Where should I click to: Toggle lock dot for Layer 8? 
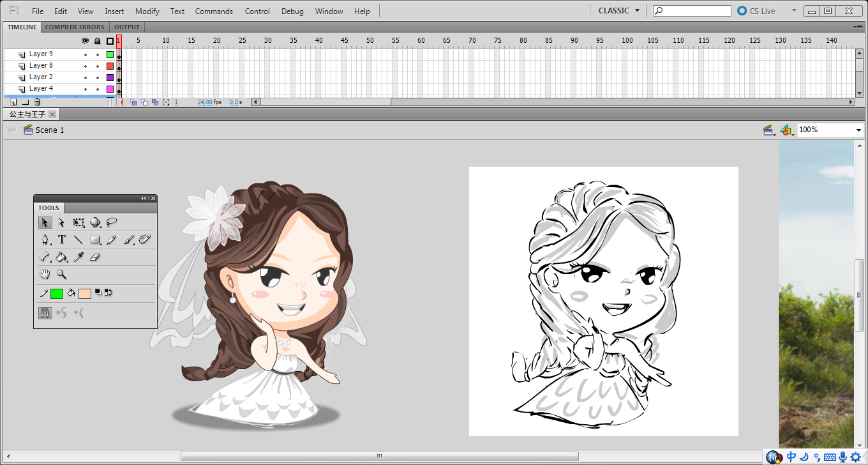pyautogui.click(x=98, y=66)
